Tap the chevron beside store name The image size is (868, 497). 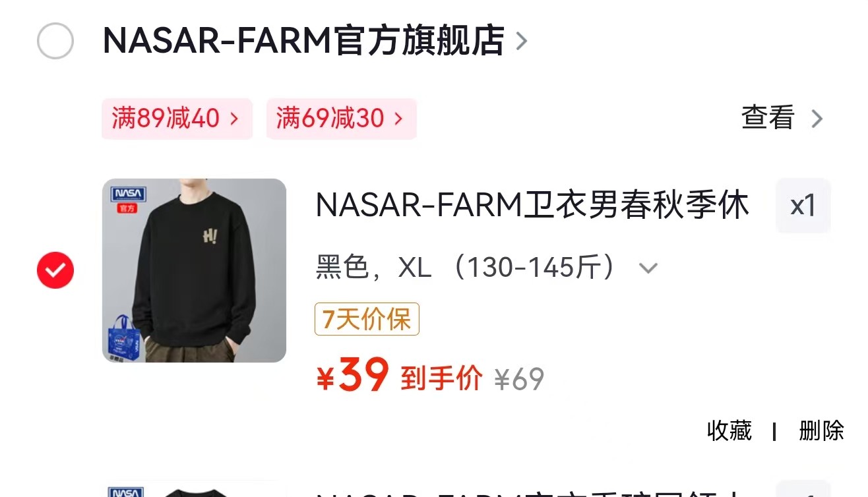click(x=521, y=42)
